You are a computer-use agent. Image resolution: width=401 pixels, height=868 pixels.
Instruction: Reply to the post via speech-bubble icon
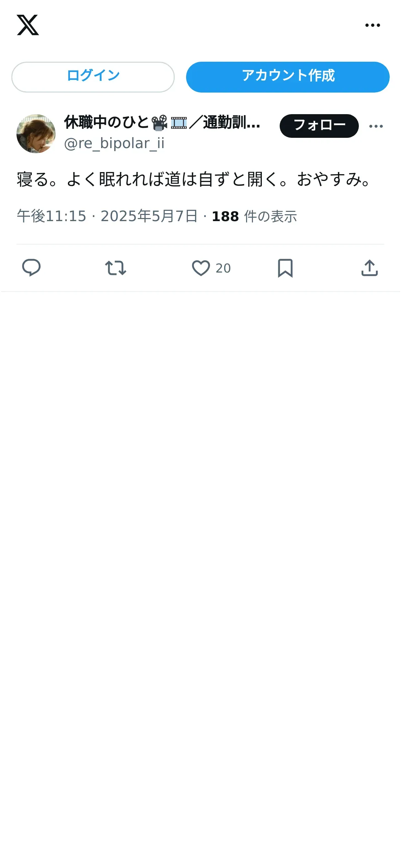[x=31, y=268]
